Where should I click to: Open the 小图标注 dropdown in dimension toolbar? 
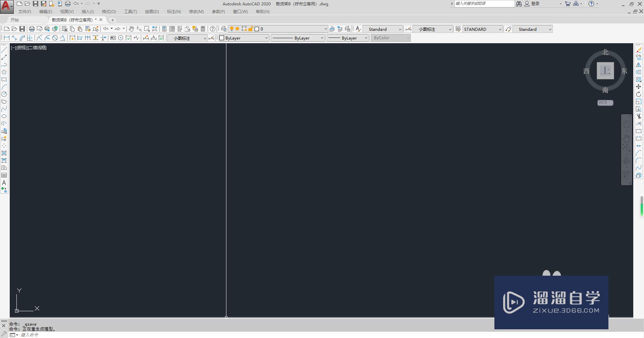[187, 38]
